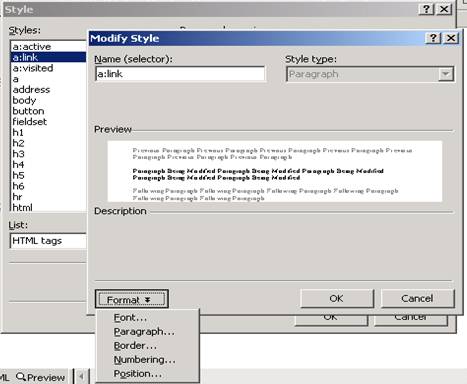The image size is (467, 384).
Task: Close the Style dialog with its X icon
Action: coord(444,9)
